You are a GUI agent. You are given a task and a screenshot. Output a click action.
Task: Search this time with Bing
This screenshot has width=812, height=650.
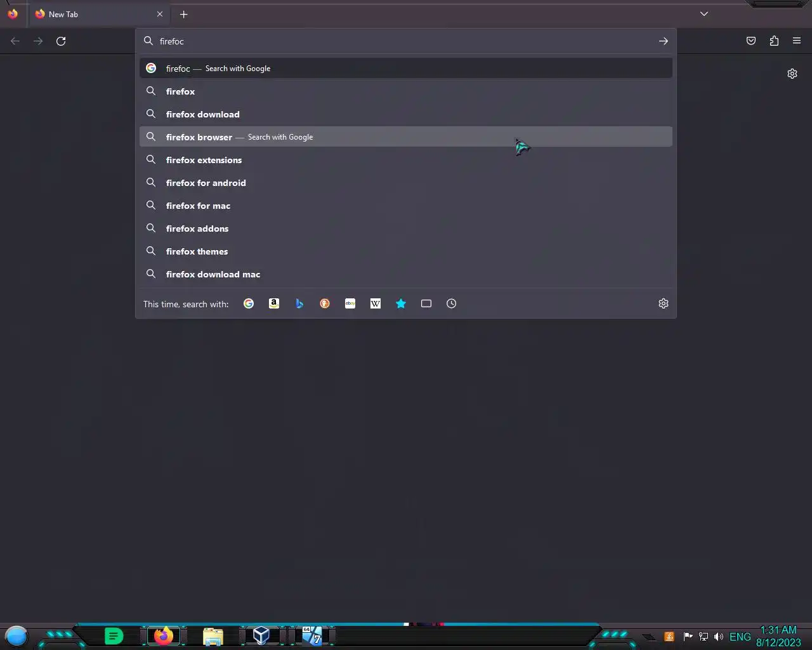299,303
